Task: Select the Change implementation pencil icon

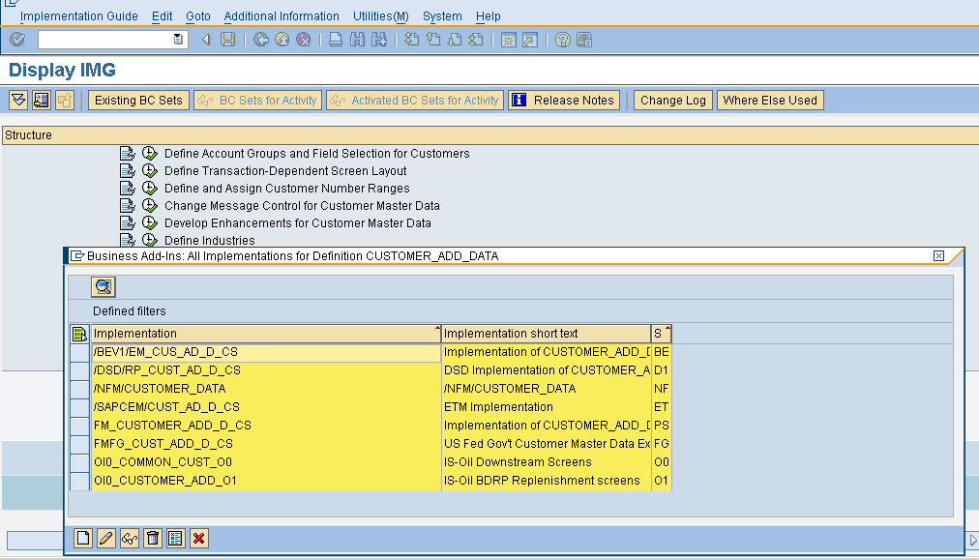Action: click(x=105, y=538)
